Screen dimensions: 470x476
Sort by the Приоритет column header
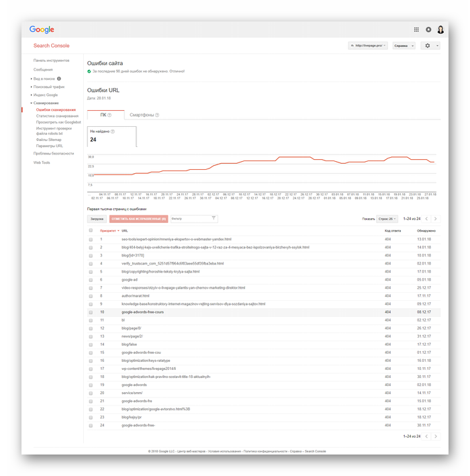[x=109, y=231]
